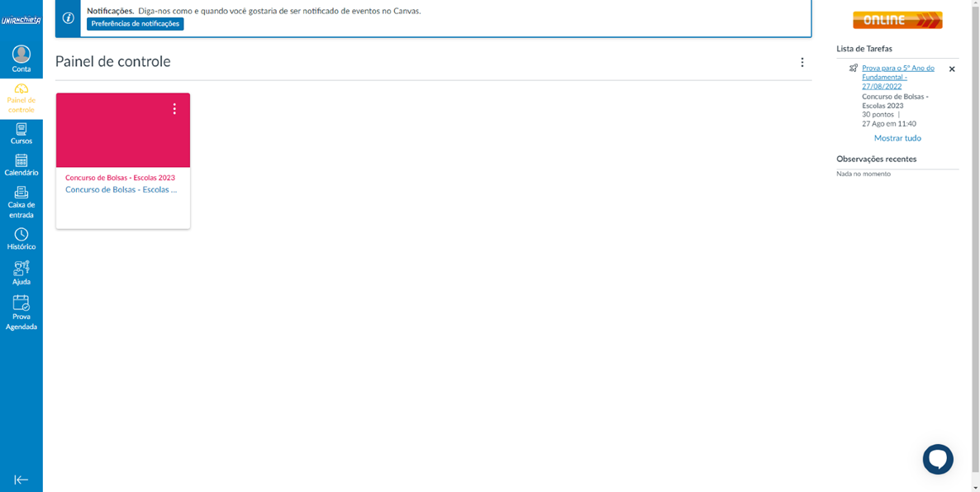Click the notification info icon
The height and width of the screenshot is (492, 980).
point(69,17)
